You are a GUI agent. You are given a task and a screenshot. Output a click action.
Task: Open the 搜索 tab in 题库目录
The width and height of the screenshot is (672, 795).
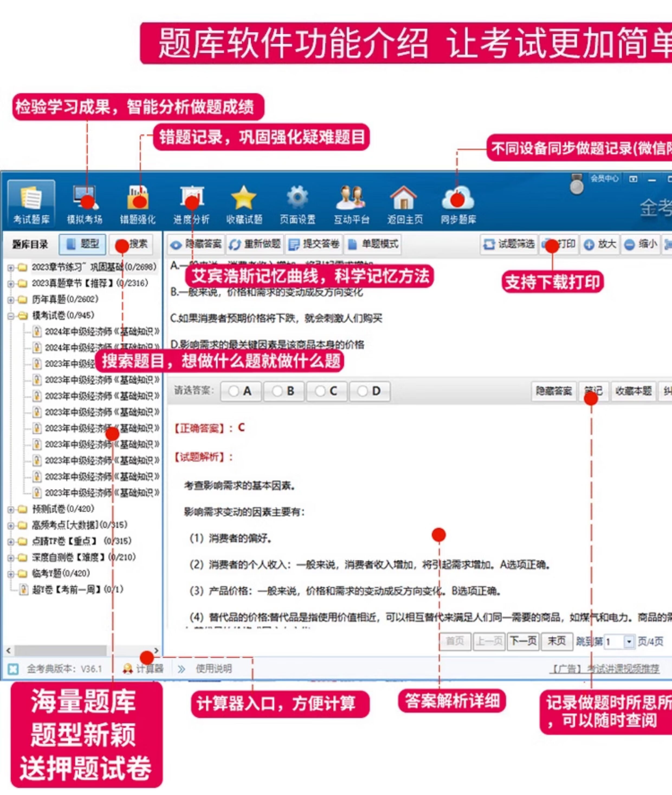(x=131, y=244)
